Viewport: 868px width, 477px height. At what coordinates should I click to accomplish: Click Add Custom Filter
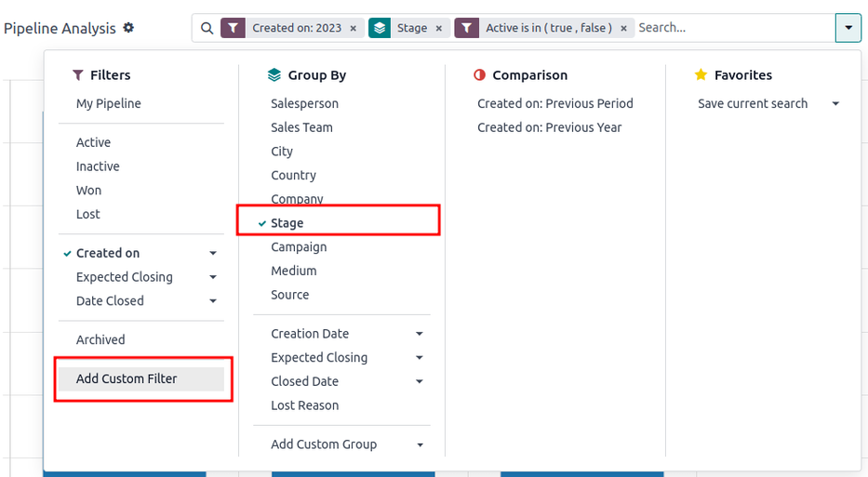(127, 378)
